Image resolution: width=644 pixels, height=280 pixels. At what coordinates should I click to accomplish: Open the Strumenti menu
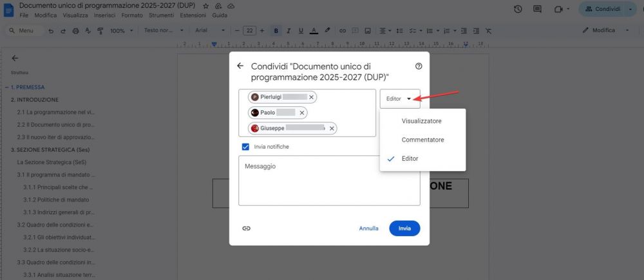pyautogui.click(x=161, y=15)
